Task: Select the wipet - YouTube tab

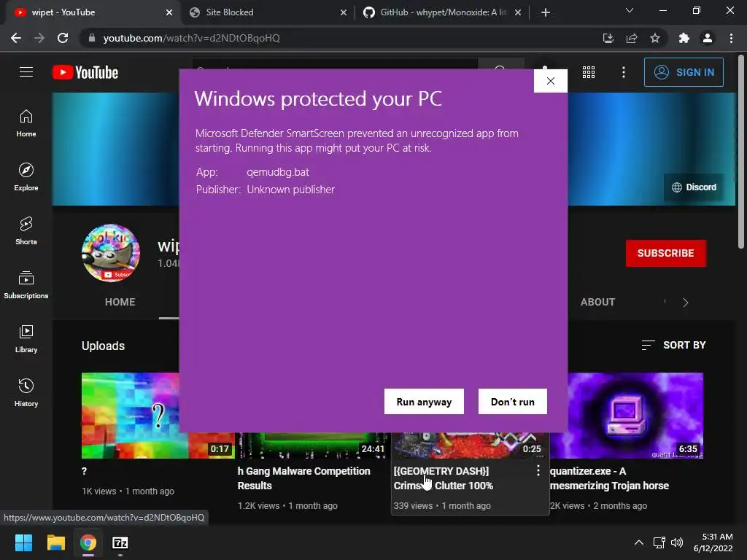Action: pos(93,12)
